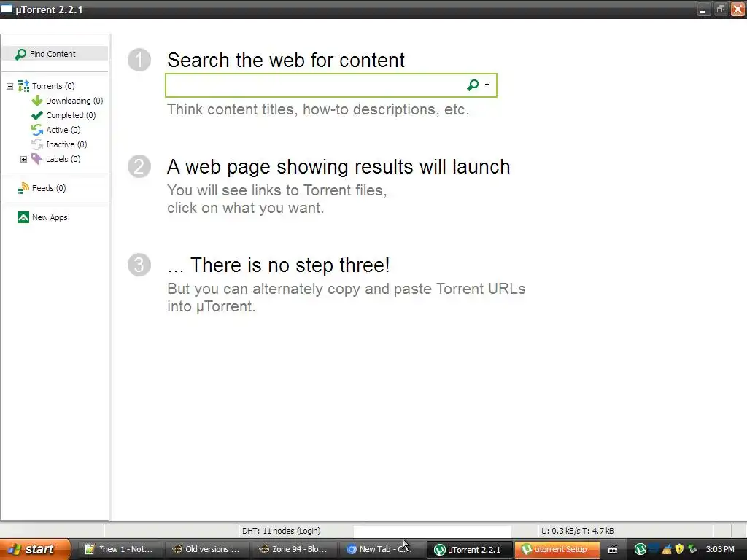Screen dimensions: 747x560
Task: Click the U: 0.3 kB/s upload status
Action: [x=578, y=531]
